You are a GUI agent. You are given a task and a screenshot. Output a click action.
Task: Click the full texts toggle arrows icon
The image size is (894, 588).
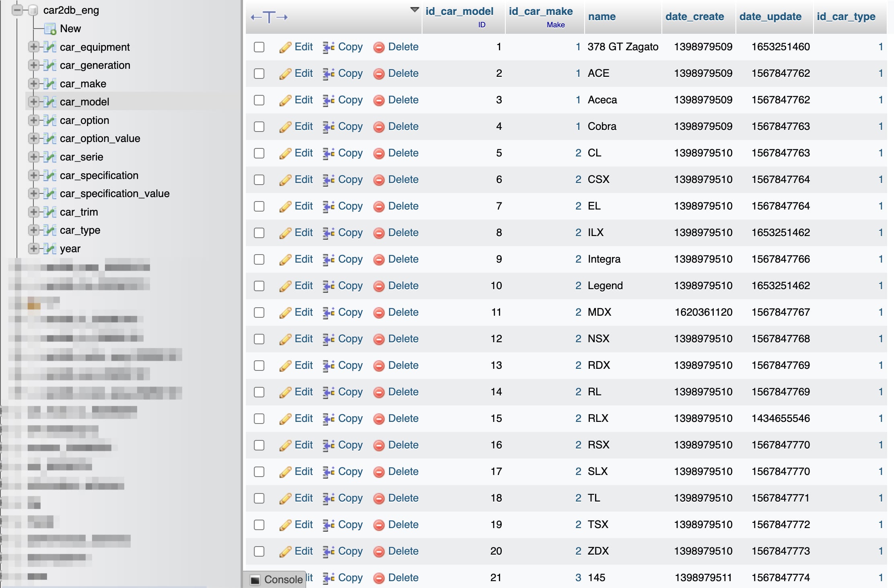pyautogui.click(x=269, y=17)
